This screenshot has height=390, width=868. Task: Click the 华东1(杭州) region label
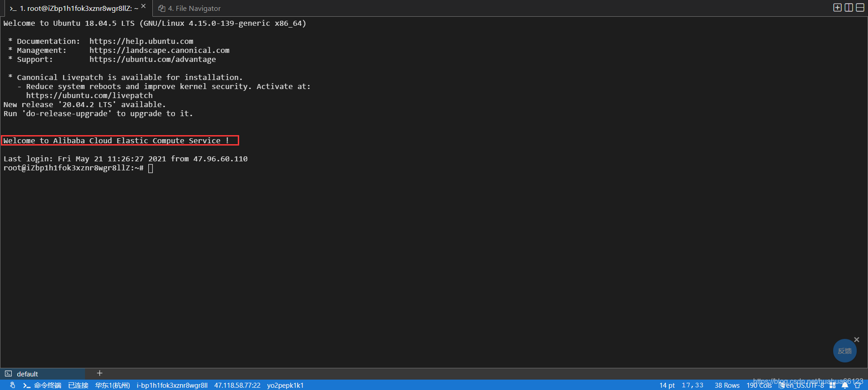(x=113, y=385)
